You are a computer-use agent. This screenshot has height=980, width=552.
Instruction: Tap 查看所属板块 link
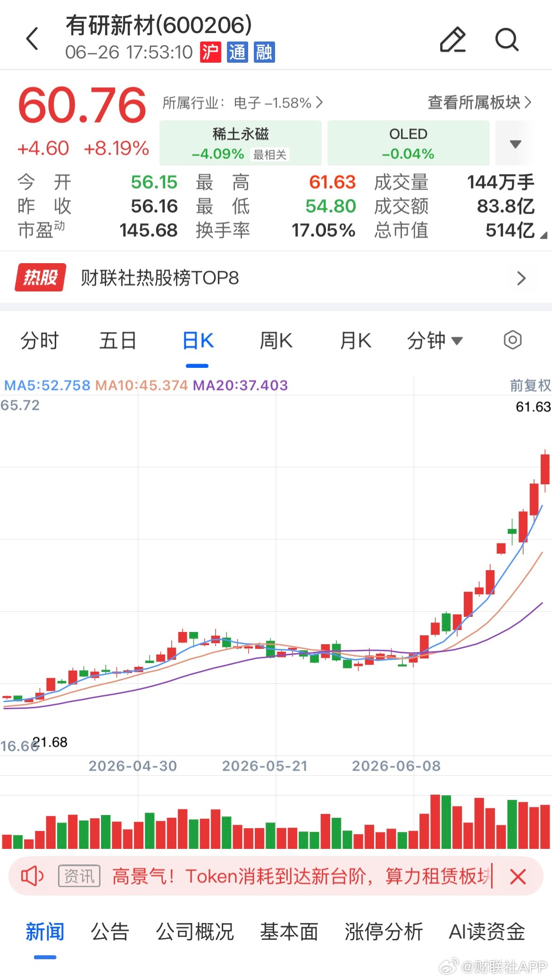pos(479,102)
